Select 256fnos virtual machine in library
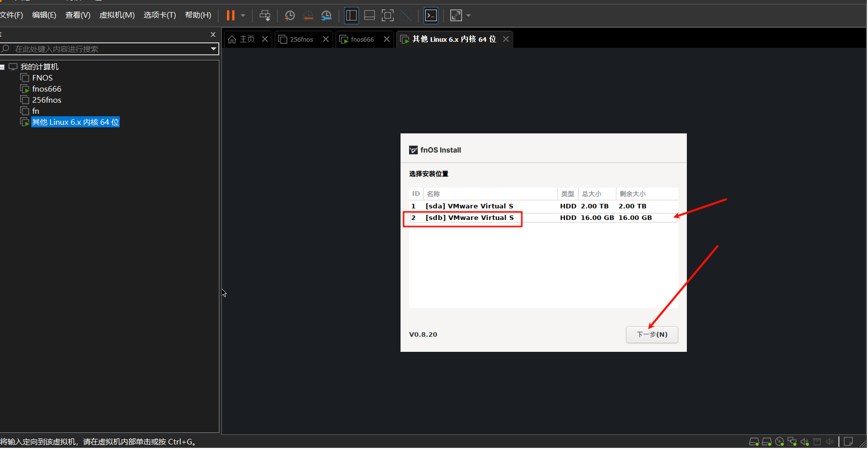Screen dimensions: 868x451 tap(47, 100)
